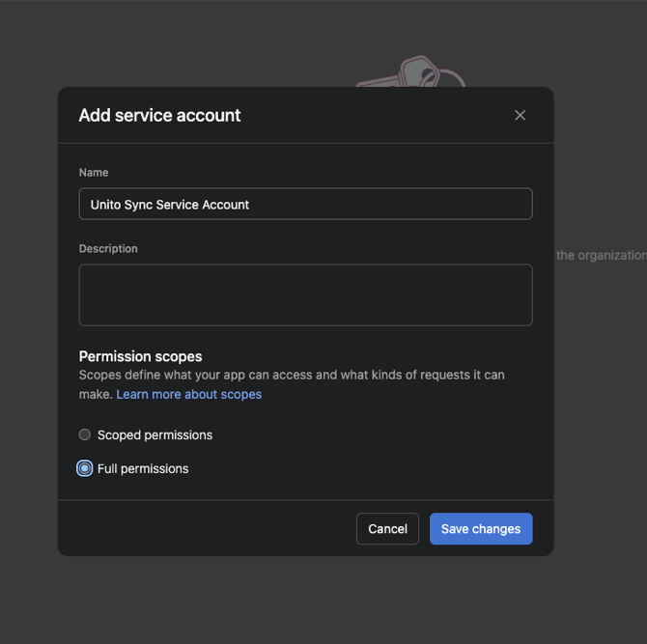Click the key icon behind the dialog
Viewport: 647px width, 644px height.
point(415,72)
